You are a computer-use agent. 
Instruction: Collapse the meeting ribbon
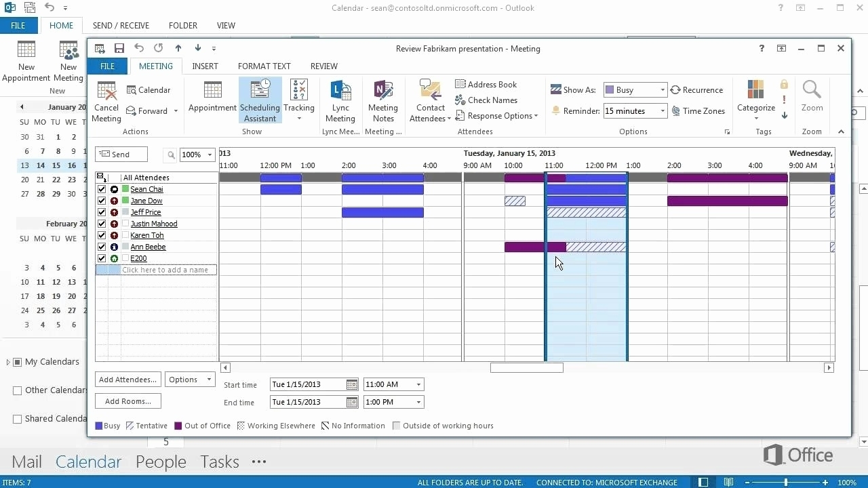tap(841, 131)
